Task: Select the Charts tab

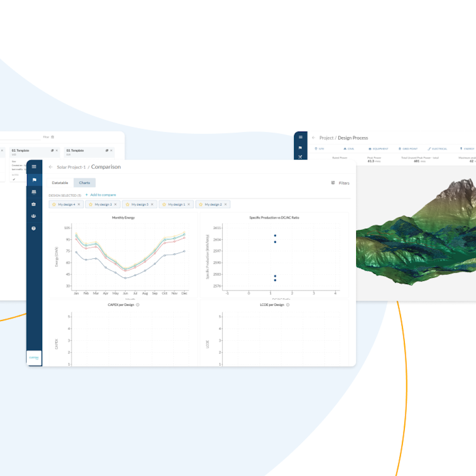Action: [x=84, y=183]
